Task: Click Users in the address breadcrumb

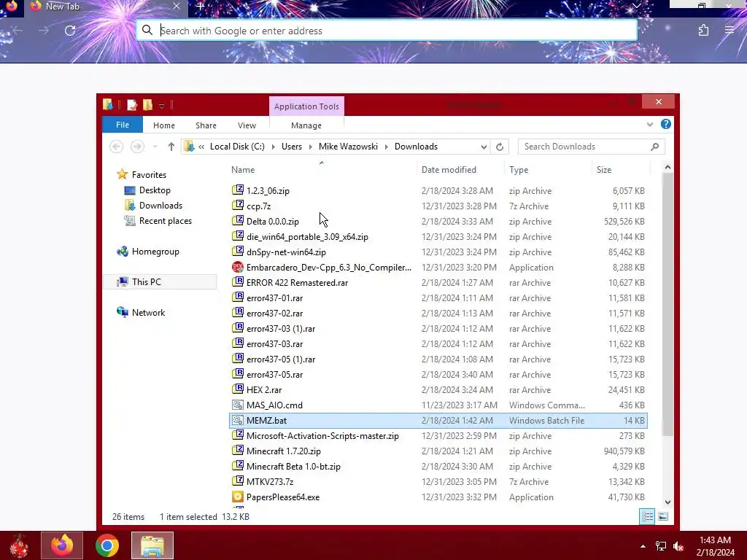Action: [x=292, y=147]
